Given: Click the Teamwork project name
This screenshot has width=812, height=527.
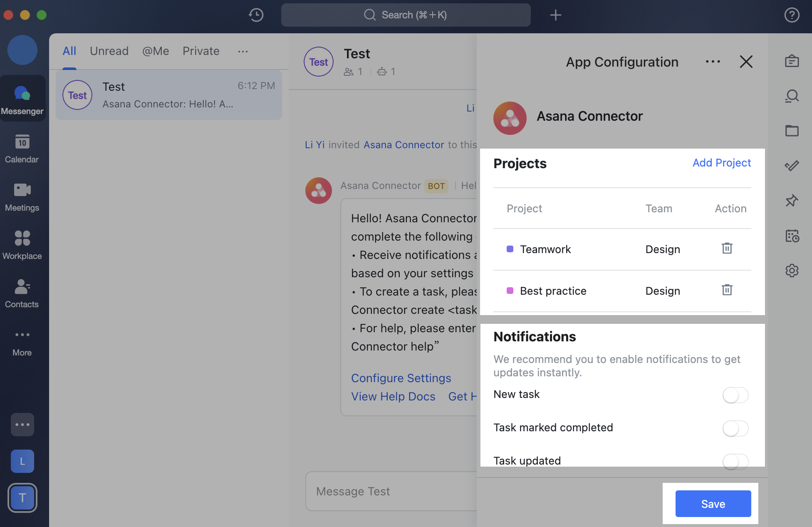Looking at the screenshot, I should click(x=545, y=249).
